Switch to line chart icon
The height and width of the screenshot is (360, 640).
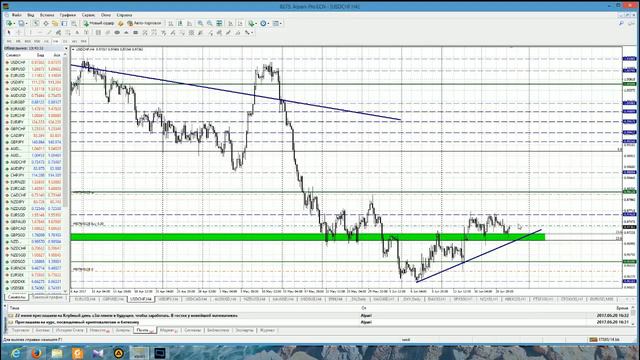pyautogui.click(x=189, y=23)
